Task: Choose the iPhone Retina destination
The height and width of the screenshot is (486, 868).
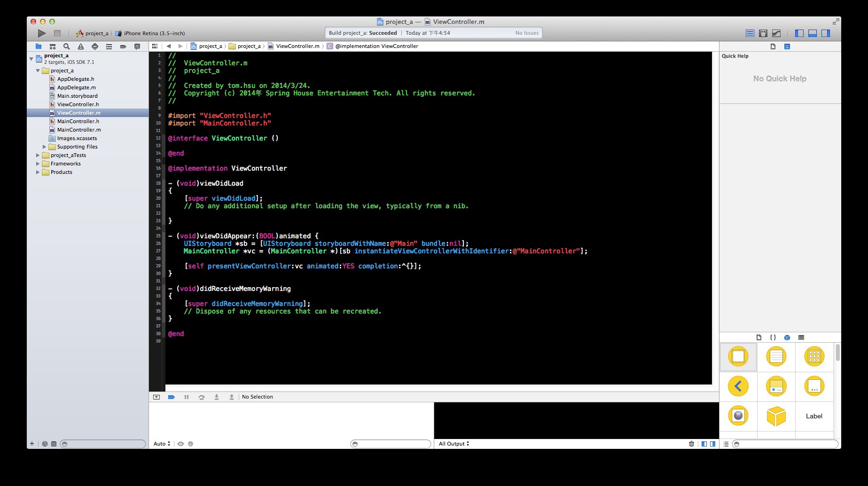Action: pyautogui.click(x=150, y=33)
